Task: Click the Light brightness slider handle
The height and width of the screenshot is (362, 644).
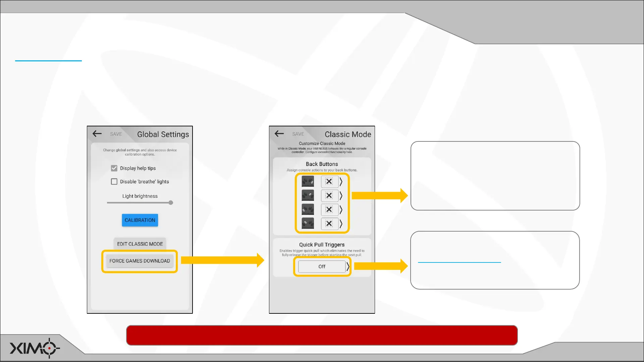Action: pos(171,202)
